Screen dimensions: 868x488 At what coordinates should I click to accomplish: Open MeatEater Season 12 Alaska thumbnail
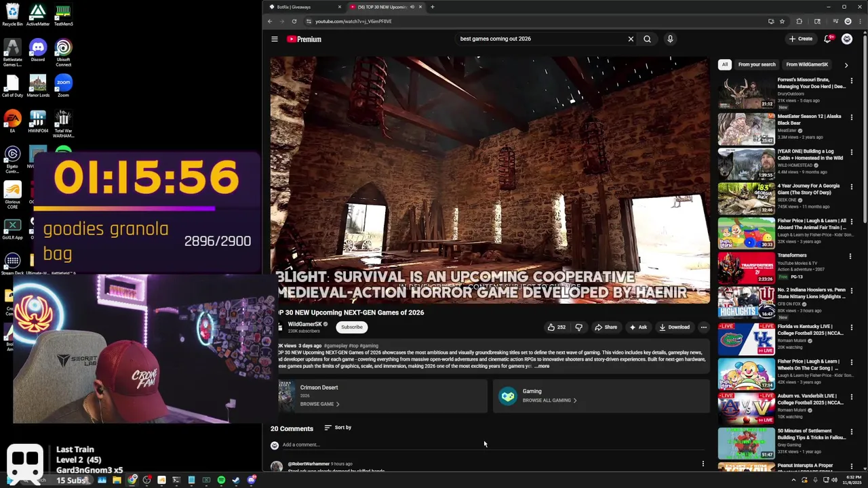pyautogui.click(x=747, y=129)
